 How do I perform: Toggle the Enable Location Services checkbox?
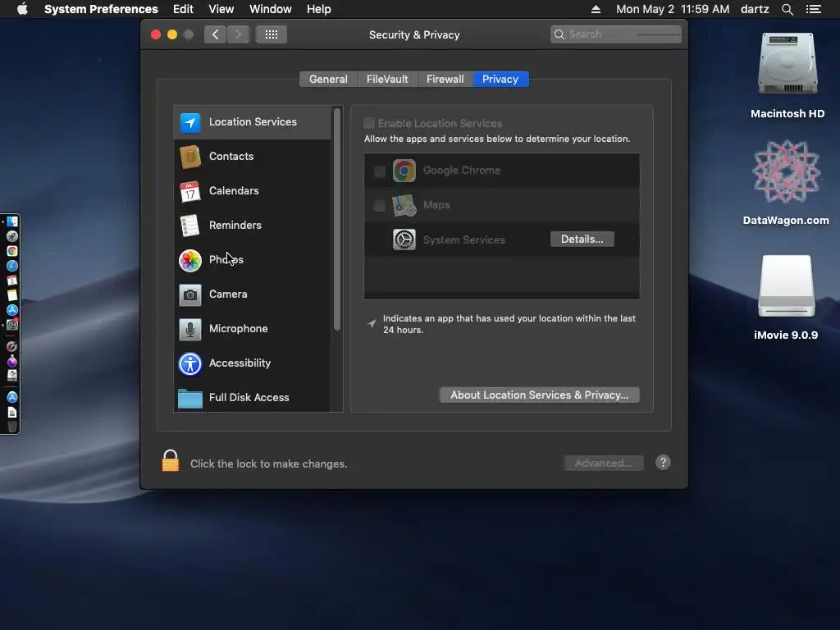(x=369, y=123)
